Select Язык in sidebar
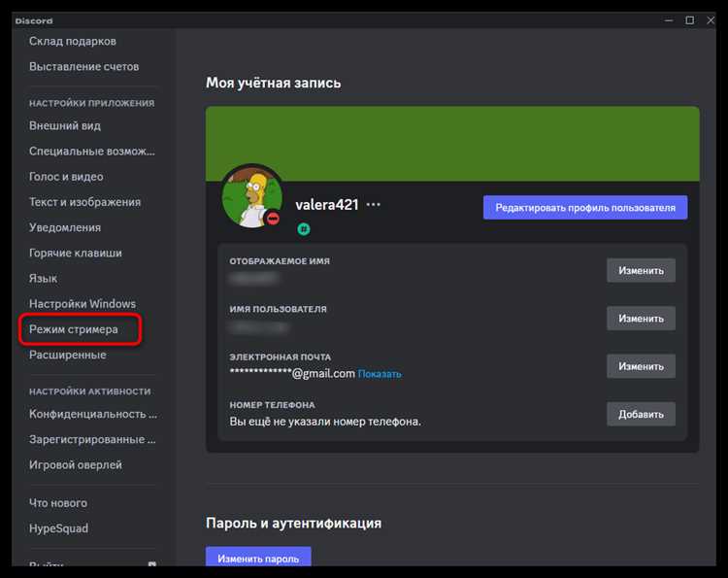This screenshot has height=578, width=728. 43,278
